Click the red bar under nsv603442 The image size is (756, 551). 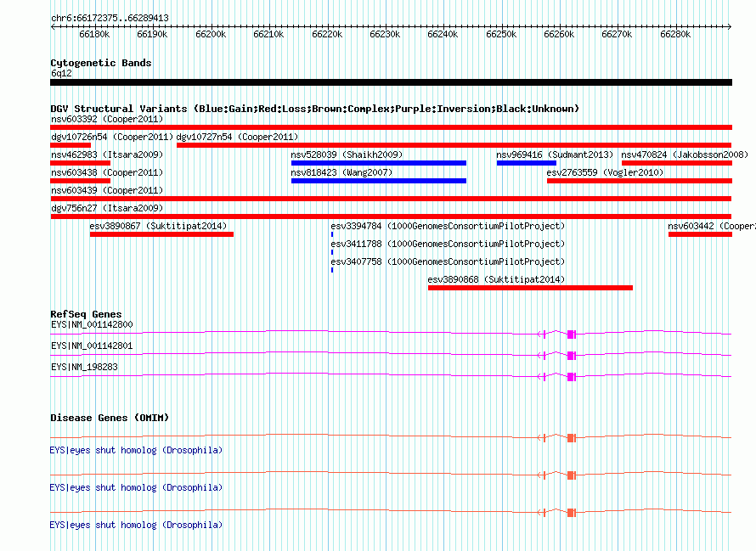[x=700, y=234]
